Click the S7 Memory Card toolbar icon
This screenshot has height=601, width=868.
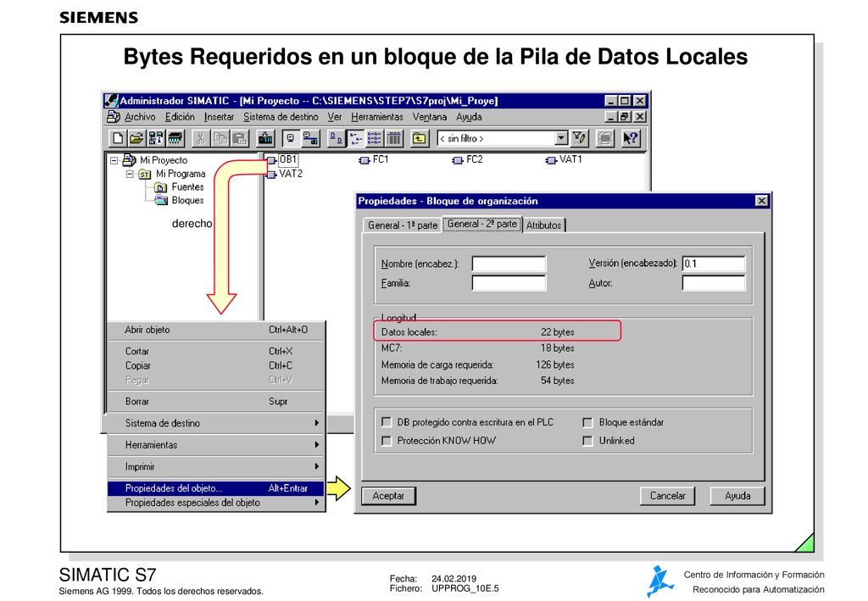175,138
